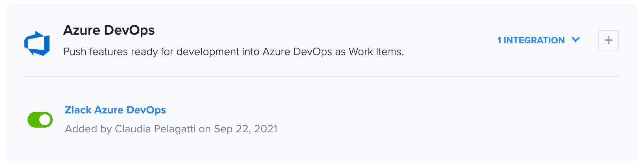Click the Added by Claudia Pelagatti line
The image size is (644, 167).
(x=171, y=129)
